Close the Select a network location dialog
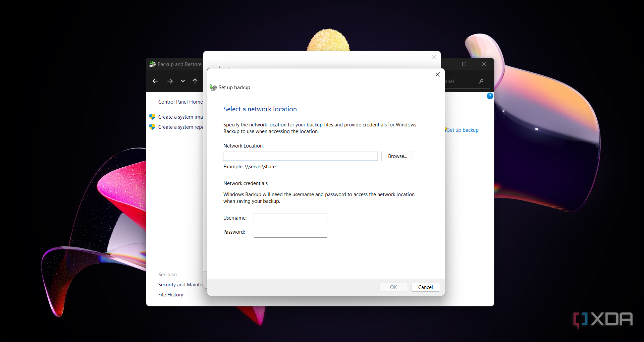The width and height of the screenshot is (644, 342). coord(437,74)
